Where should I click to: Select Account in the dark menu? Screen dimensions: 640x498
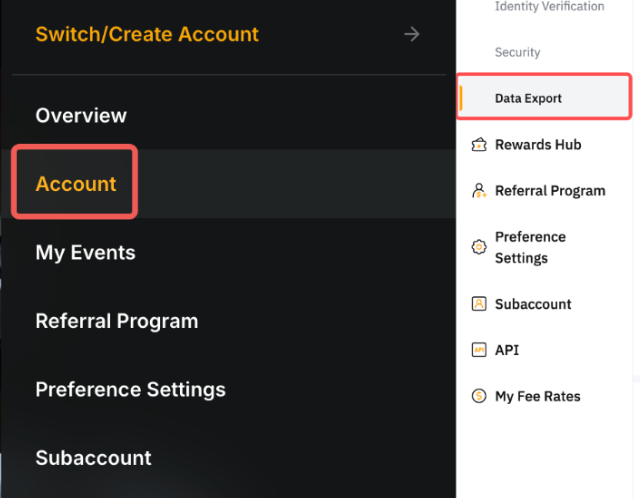click(76, 184)
